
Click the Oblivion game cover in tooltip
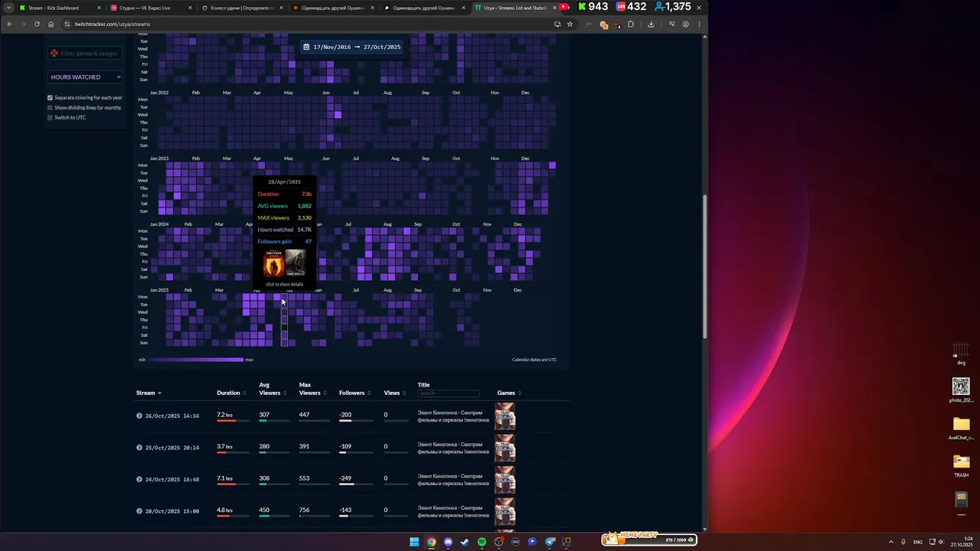click(273, 264)
